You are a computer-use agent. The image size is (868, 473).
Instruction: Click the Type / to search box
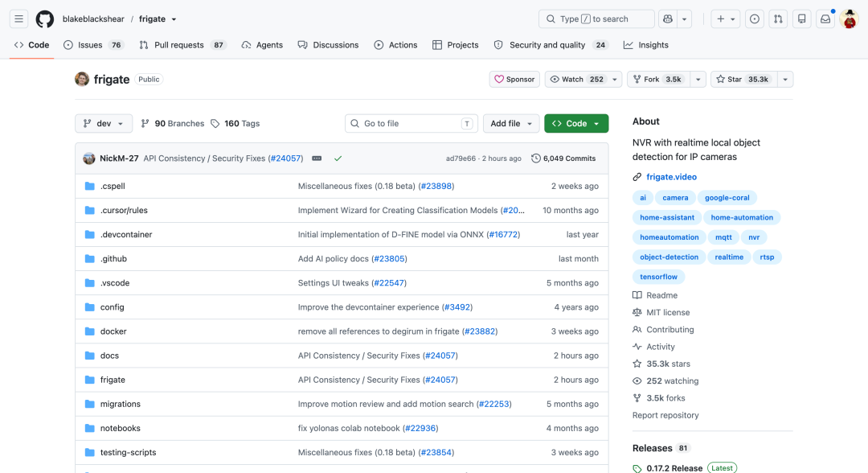coord(596,19)
